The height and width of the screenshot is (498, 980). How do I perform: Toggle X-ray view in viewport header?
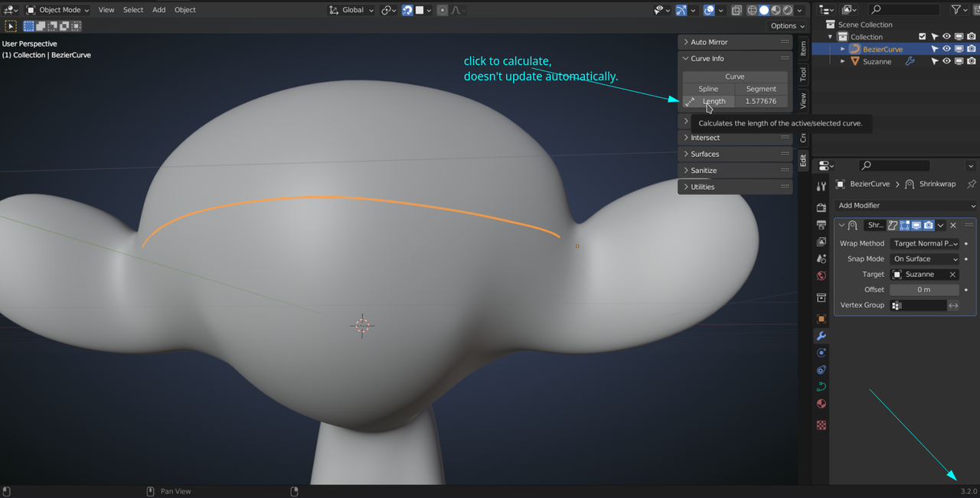coord(737,10)
